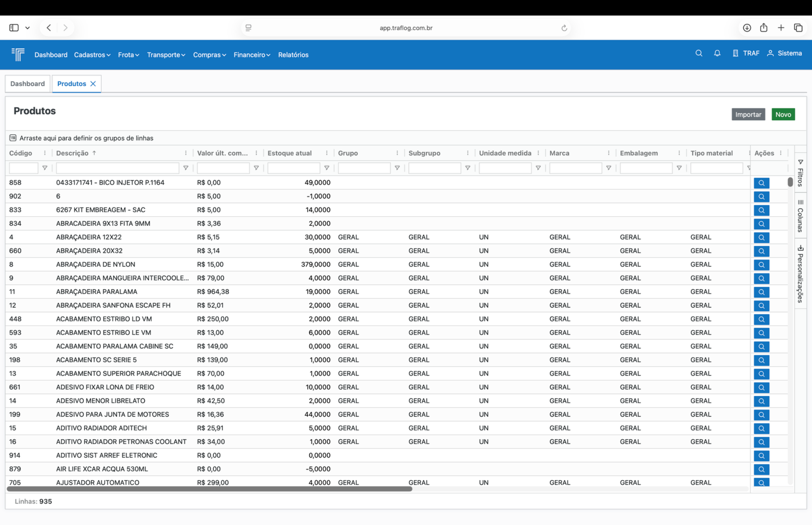Click the horizontal table scrollbar
The height and width of the screenshot is (525, 812).
pos(209,489)
